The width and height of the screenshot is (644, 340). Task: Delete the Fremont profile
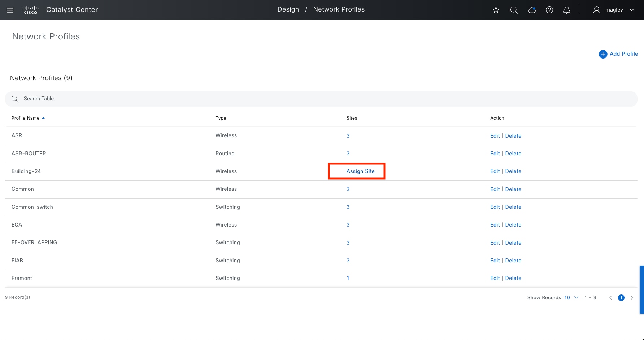(x=513, y=278)
